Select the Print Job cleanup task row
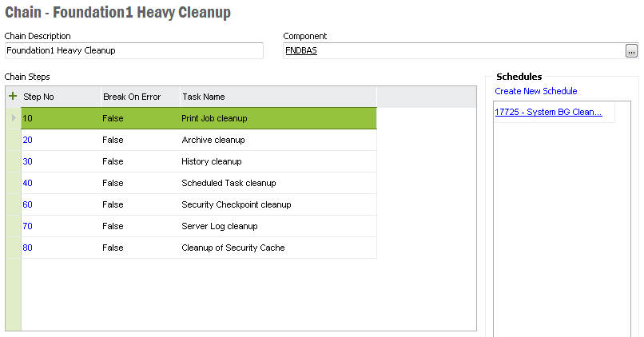This screenshot has width=644, height=337. [x=214, y=118]
